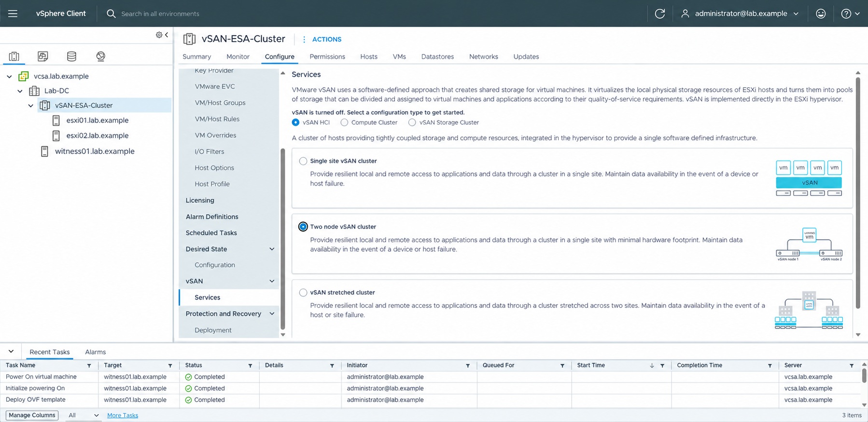Open Licensing in configure menu
The image size is (868, 422).
200,200
